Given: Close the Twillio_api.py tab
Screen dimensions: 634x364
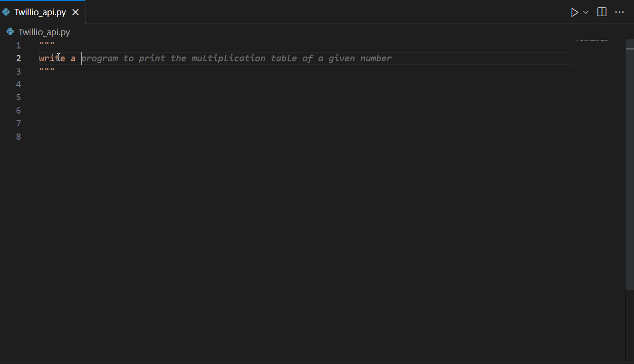Looking at the screenshot, I should coord(76,12).
